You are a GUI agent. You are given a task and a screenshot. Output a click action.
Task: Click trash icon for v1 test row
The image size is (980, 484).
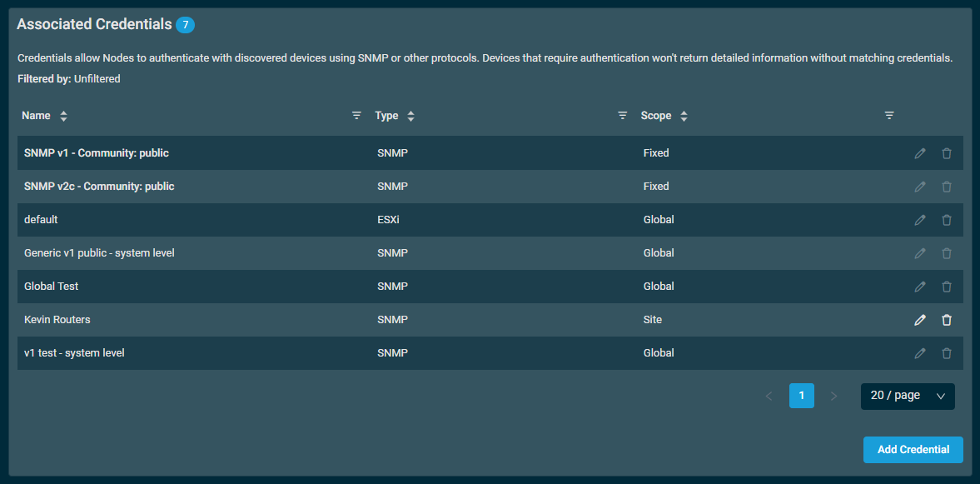coord(947,353)
